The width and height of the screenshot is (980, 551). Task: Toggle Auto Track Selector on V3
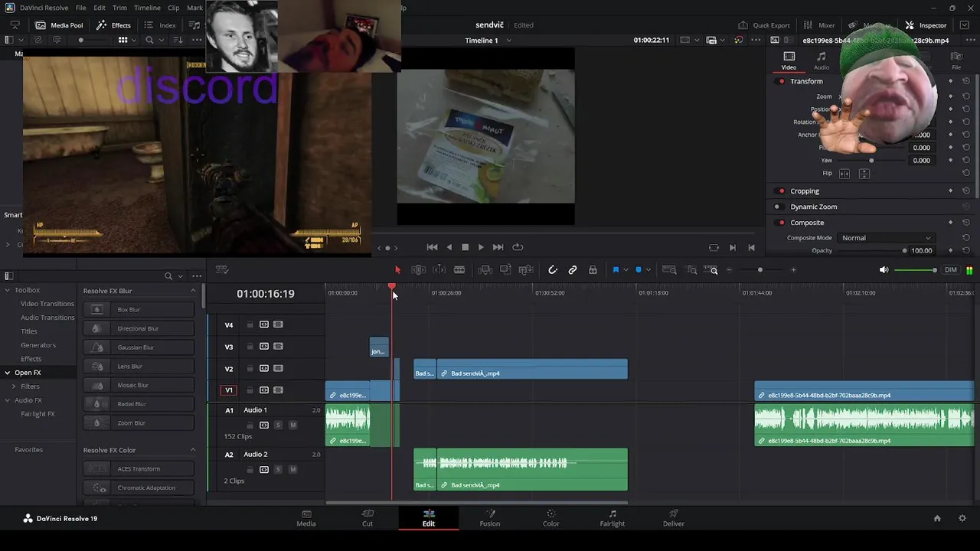point(264,346)
